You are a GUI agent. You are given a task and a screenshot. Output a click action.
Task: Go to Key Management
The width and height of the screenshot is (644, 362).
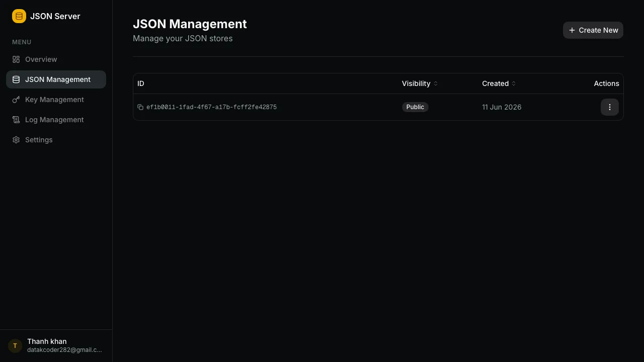tap(56, 100)
